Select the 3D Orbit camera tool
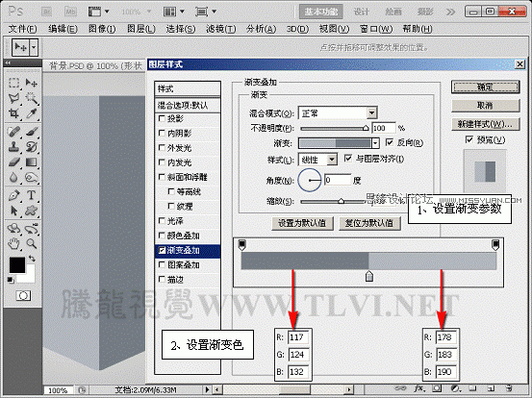Screen dimensions: 532x398 click(x=31, y=229)
